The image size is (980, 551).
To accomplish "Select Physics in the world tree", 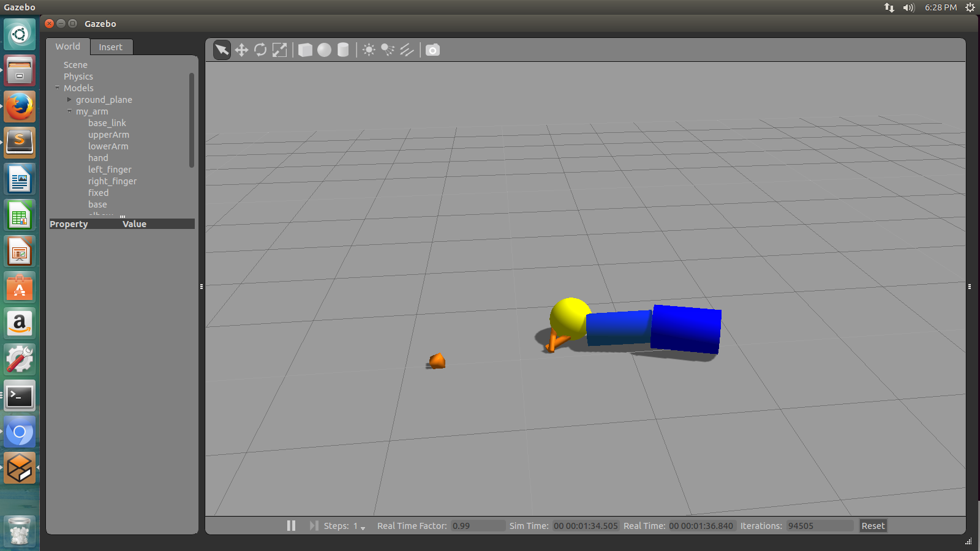I will coord(78,77).
